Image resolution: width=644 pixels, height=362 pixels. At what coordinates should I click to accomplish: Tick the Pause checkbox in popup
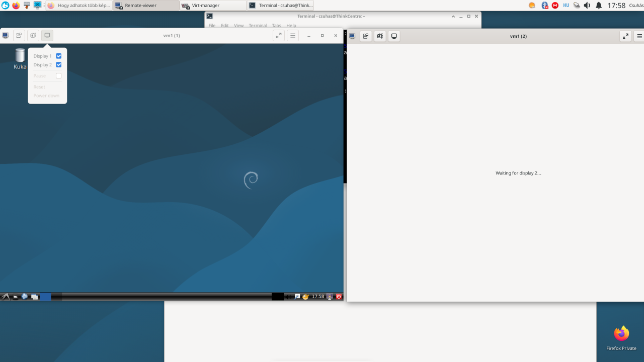click(x=58, y=76)
